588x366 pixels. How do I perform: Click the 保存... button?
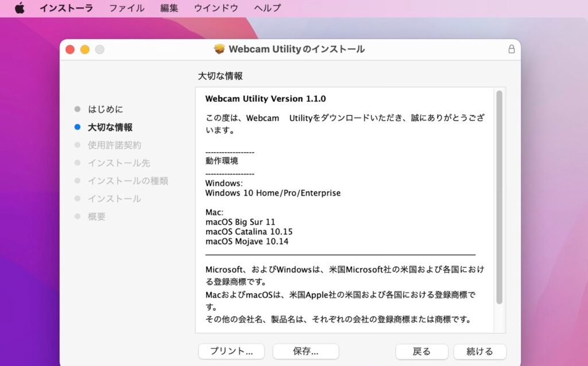[305, 351]
